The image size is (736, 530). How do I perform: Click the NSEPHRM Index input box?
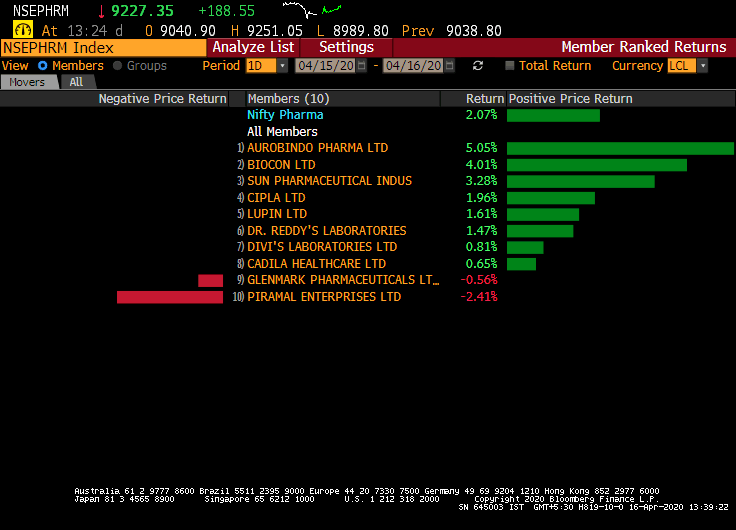(x=103, y=47)
